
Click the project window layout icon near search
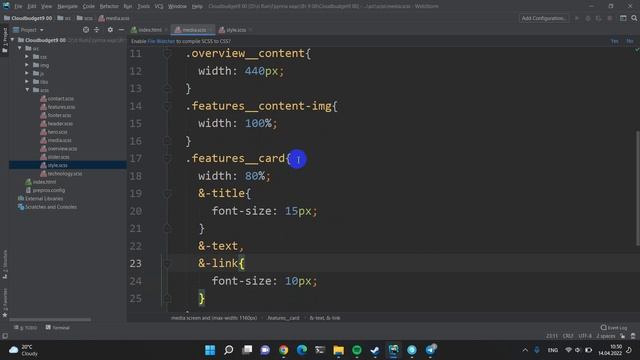(x=623, y=18)
